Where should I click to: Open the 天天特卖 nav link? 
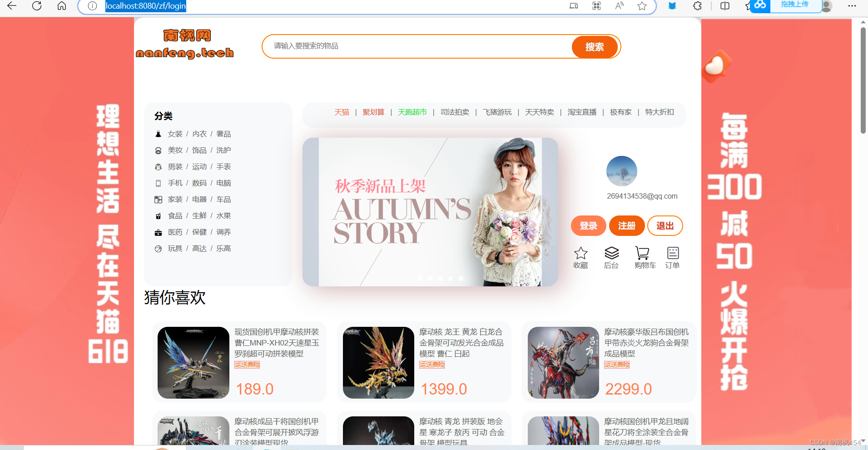pos(540,112)
